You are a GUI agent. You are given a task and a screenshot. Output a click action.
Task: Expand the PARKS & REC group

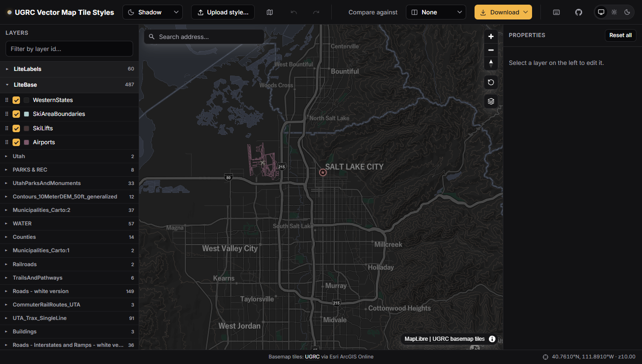pyautogui.click(x=70, y=170)
